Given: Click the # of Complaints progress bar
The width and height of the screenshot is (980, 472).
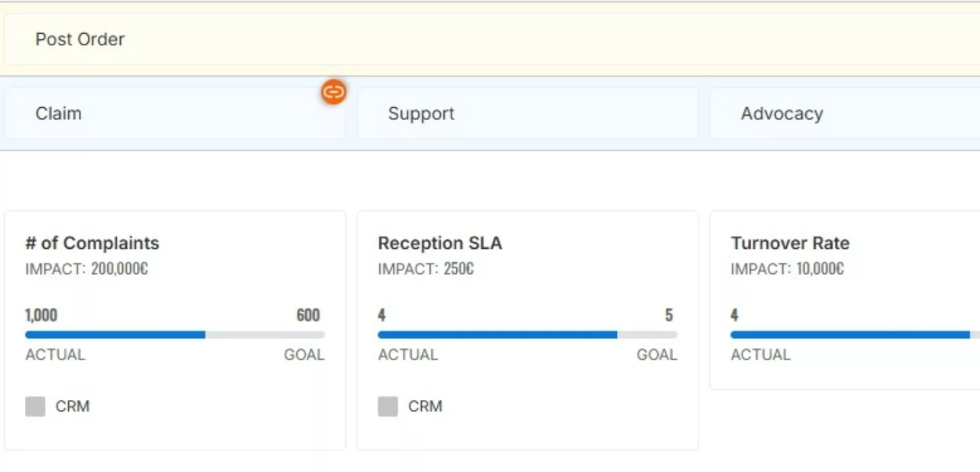Looking at the screenshot, I should [175, 334].
